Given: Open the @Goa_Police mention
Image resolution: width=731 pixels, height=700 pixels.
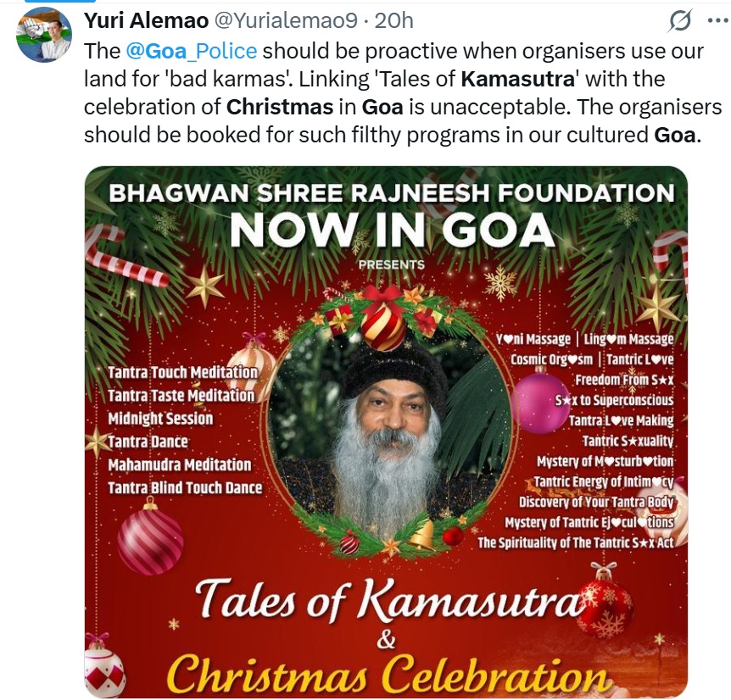Looking at the screenshot, I should point(191,50).
